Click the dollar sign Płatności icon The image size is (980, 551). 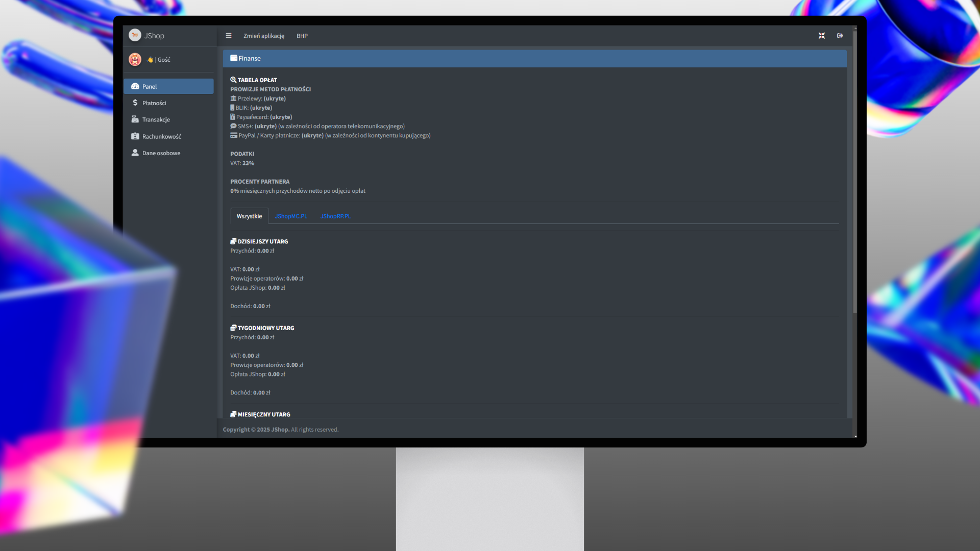tap(135, 103)
